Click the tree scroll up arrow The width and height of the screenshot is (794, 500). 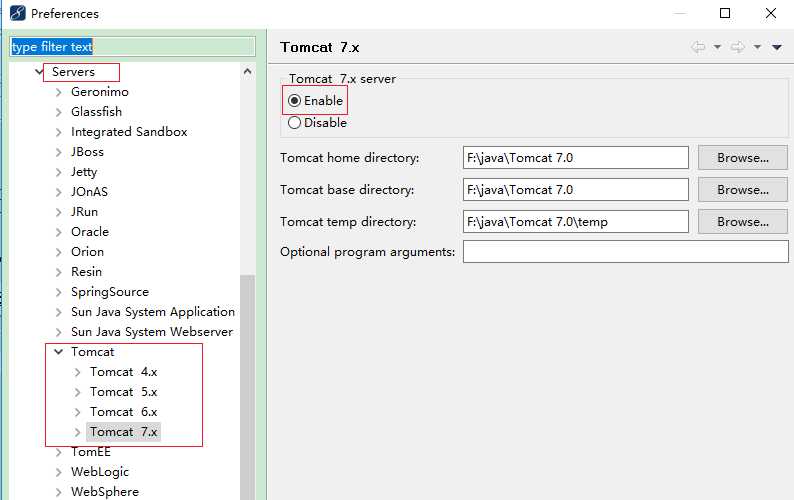coord(248,71)
